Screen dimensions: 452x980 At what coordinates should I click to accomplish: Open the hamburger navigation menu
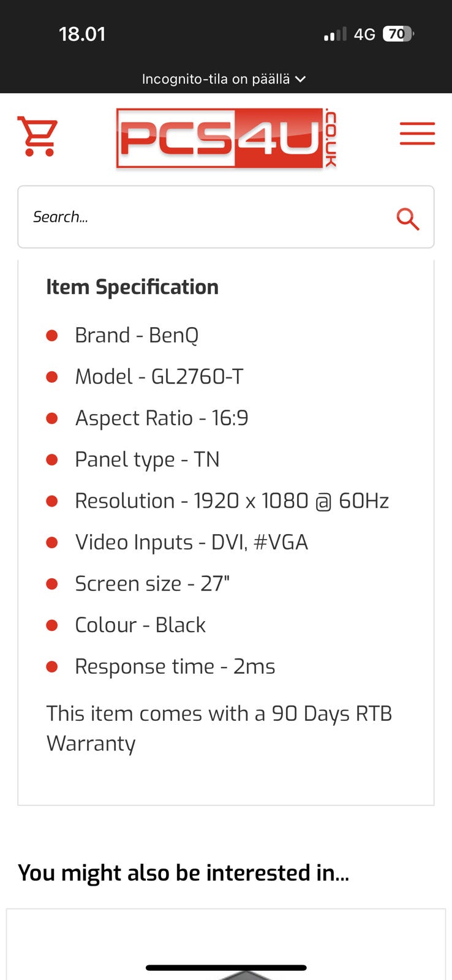417,134
